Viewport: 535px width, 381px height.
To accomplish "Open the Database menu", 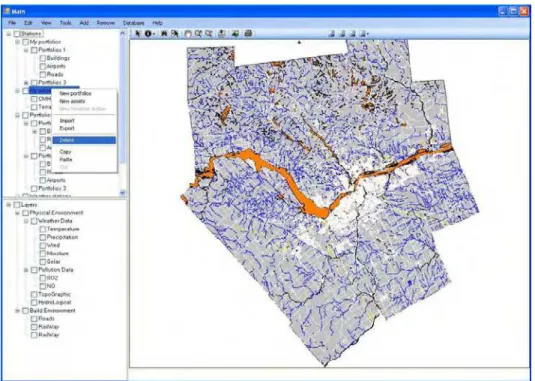I will [x=133, y=23].
